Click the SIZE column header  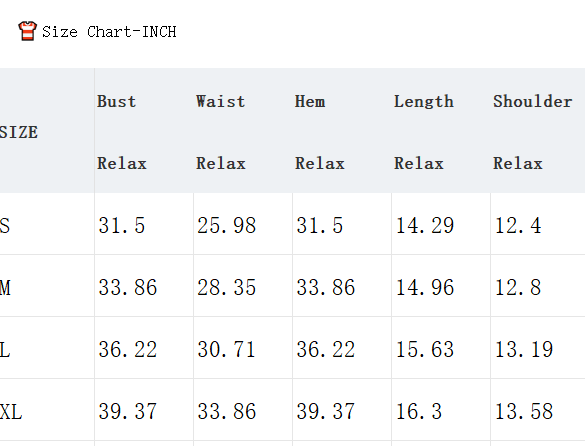point(19,132)
